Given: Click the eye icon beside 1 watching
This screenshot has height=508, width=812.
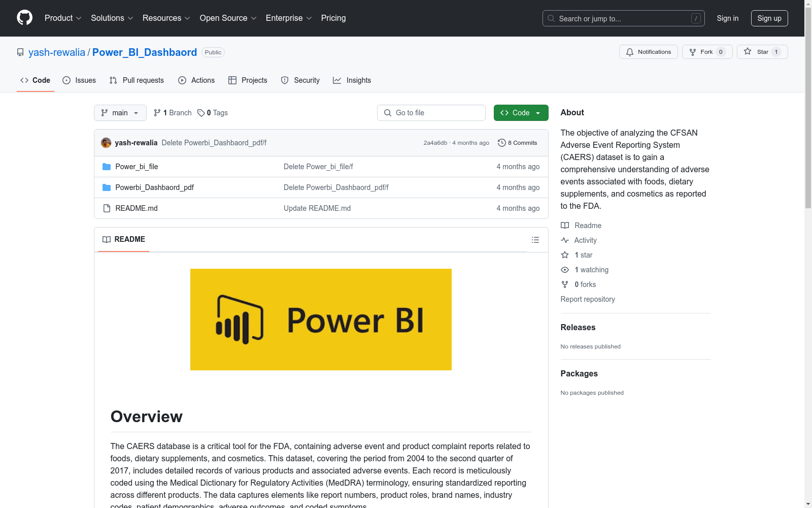Looking at the screenshot, I should click(x=565, y=270).
